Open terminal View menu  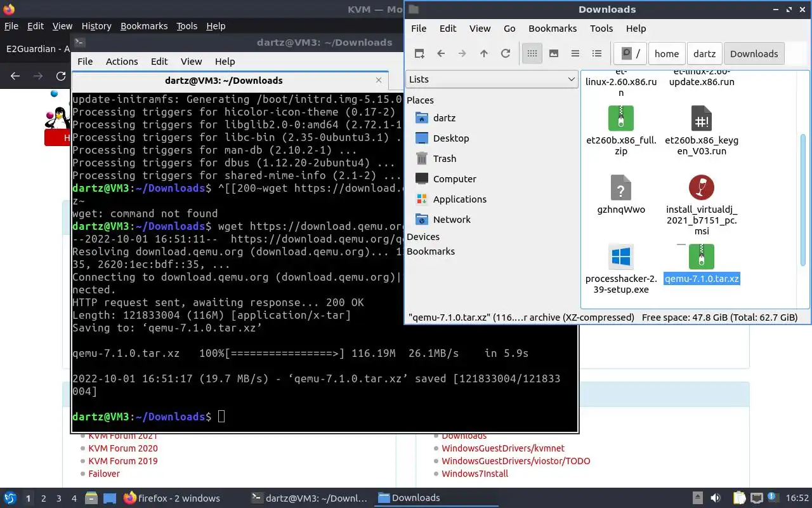191,62
